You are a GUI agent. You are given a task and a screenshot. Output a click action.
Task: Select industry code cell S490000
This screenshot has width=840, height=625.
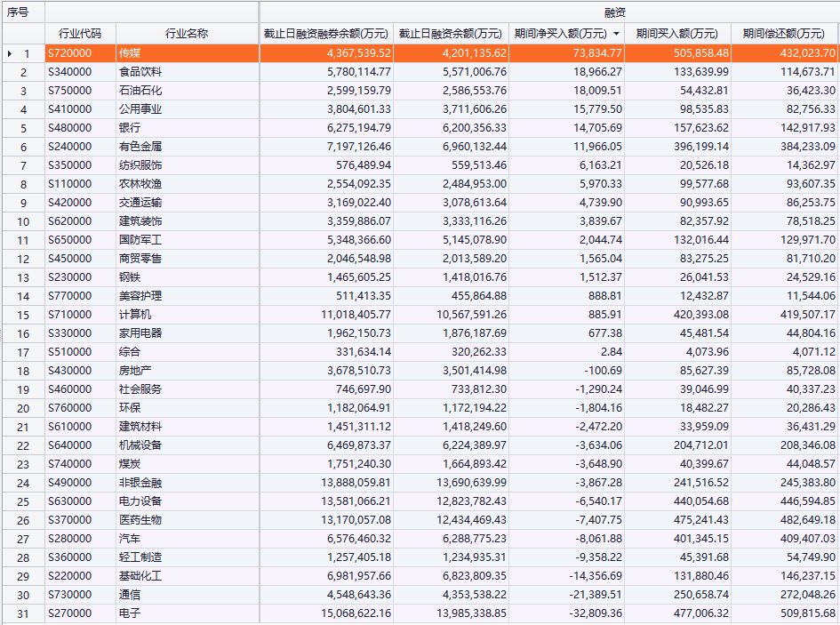[80, 483]
